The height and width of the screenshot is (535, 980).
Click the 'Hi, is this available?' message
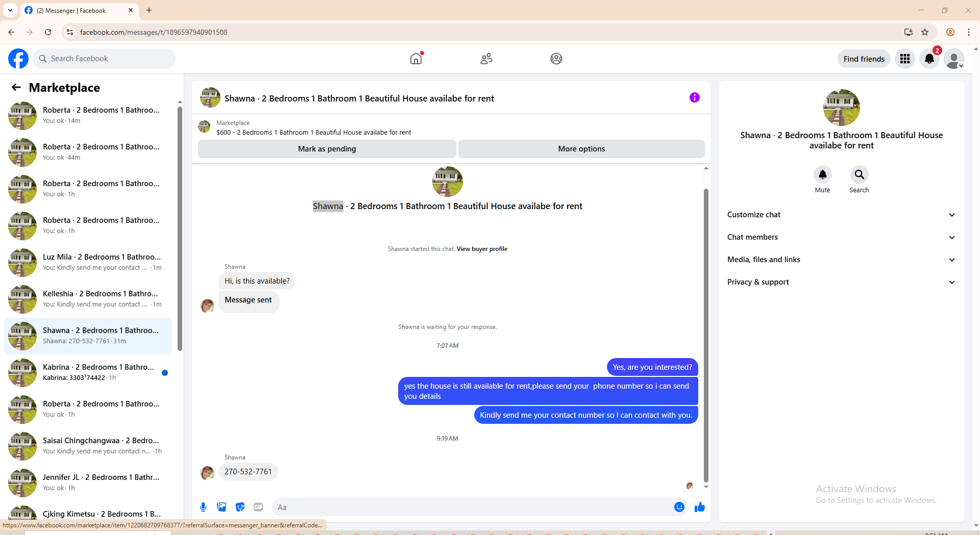click(257, 281)
